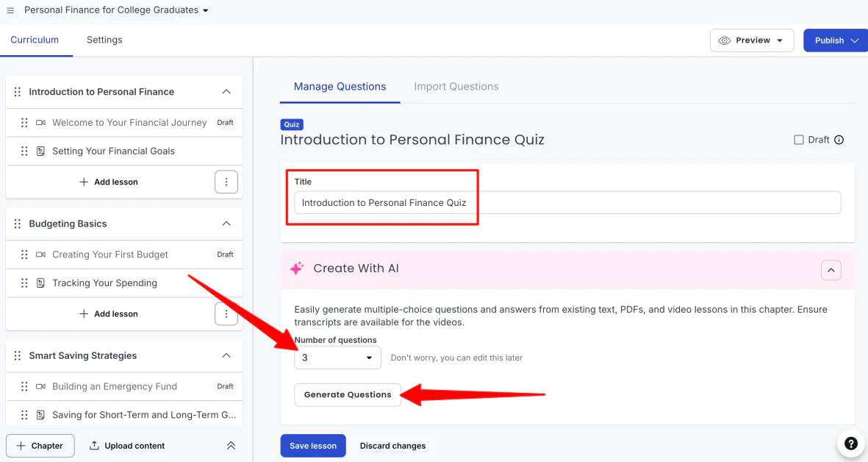Image resolution: width=868 pixels, height=462 pixels.
Task: Open options menu for Introduction chapter
Action: [x=226, y=182]
